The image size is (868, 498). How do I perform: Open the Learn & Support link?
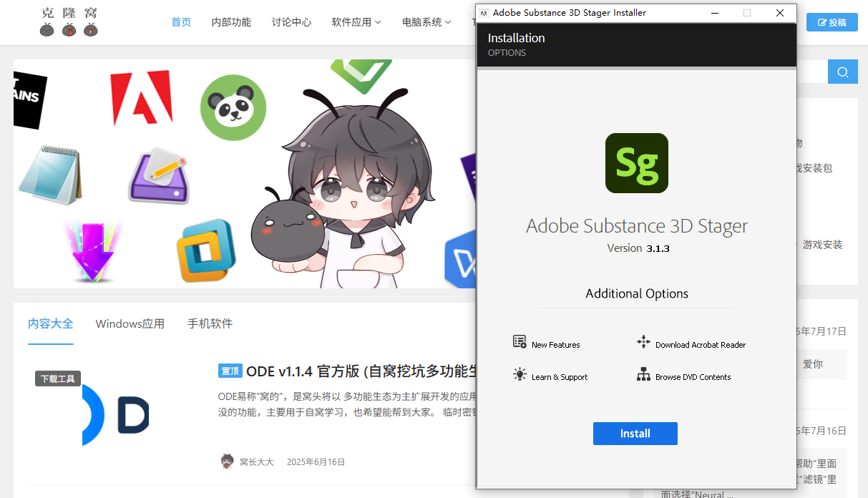click(x=560, y=377)
